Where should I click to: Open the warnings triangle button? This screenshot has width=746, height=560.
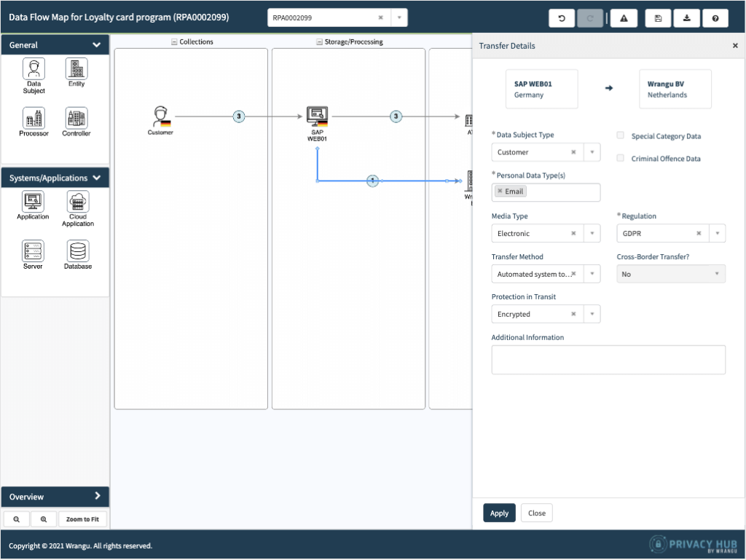click(624, 18)
